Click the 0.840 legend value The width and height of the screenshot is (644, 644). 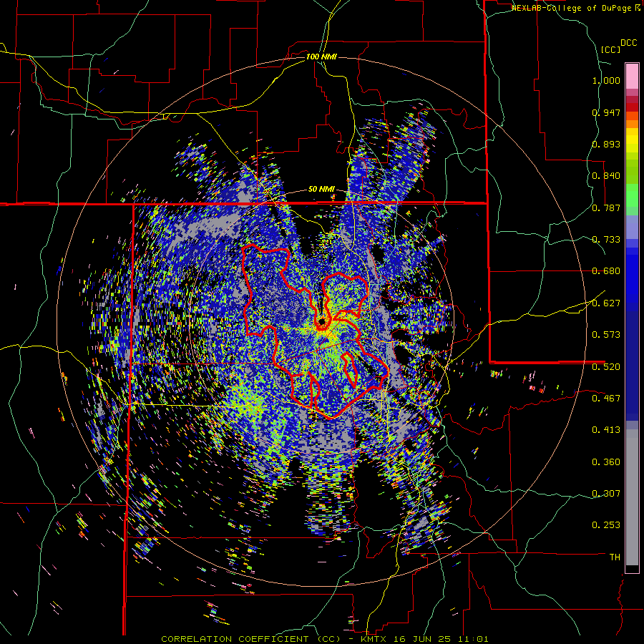(606, 176)
